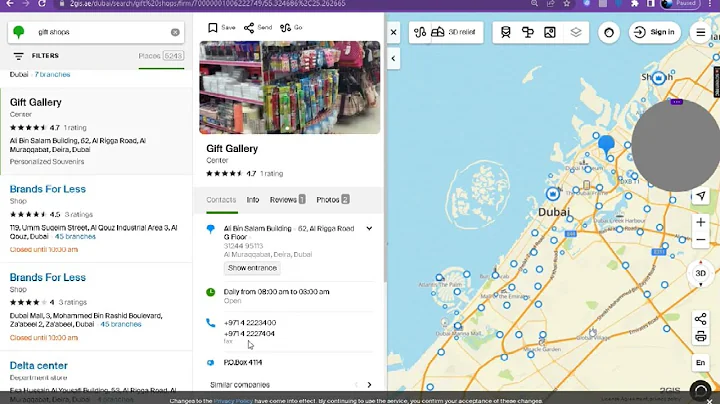The width and height of the screenshot is (720, 404).
Task: Click the Go route icon
Action: coord(285,28)
